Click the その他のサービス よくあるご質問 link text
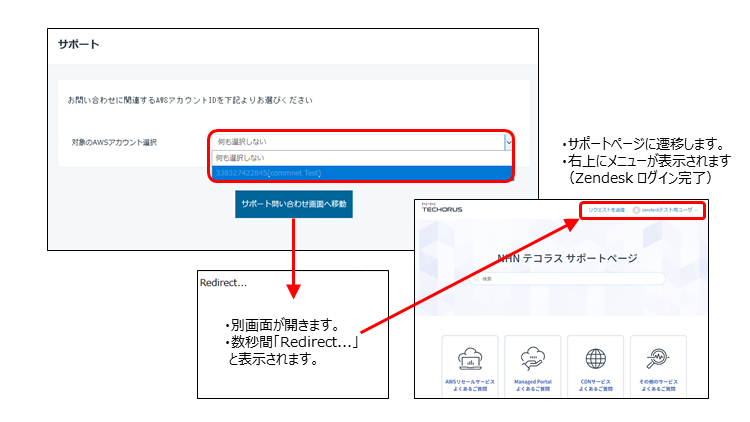Screen dimensions: 750x422 658,385
